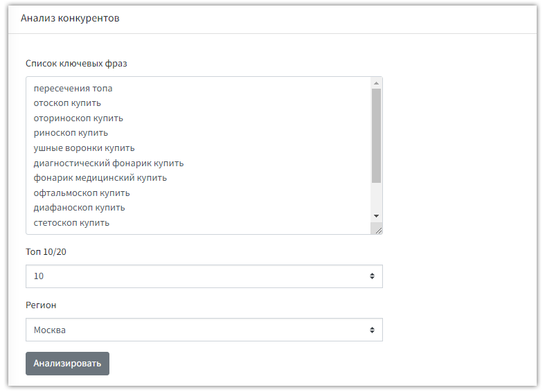The image size is (545, 392).
Task: Click the "риноскоп купить" line
Action: pos(71,133)
